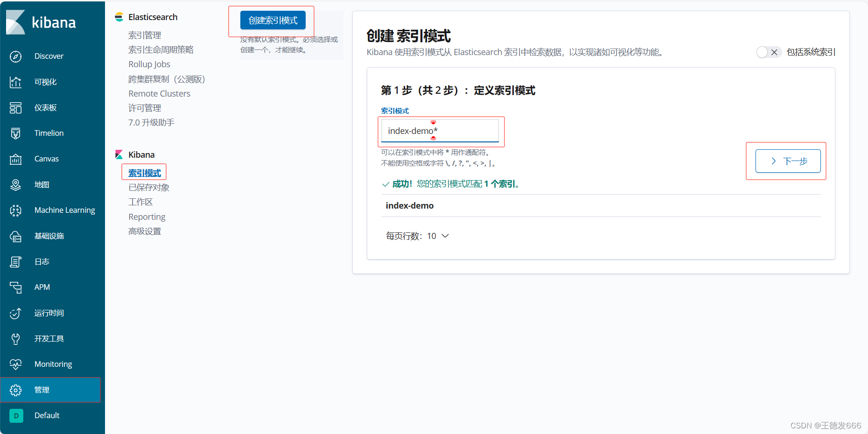Image resolution: width=868 pixels, height=434 pixels.
Task: Open Machine Learning menu label
Action: tap(65, 210)
